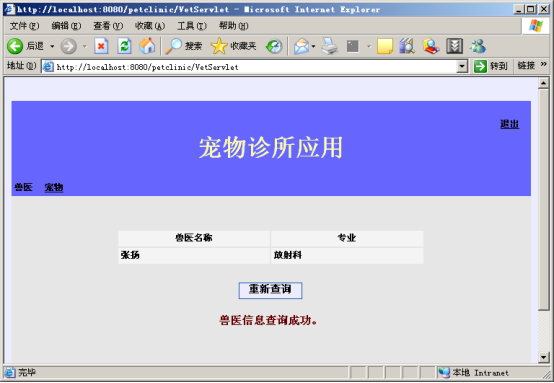Go to Home page icon

(x=147, y=46)
